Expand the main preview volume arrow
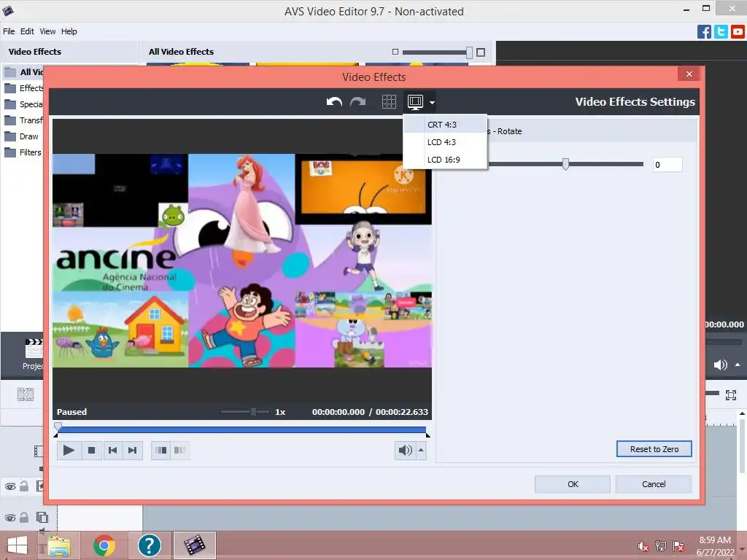Viewport: 747px width, 560px height. pos(738,365)
